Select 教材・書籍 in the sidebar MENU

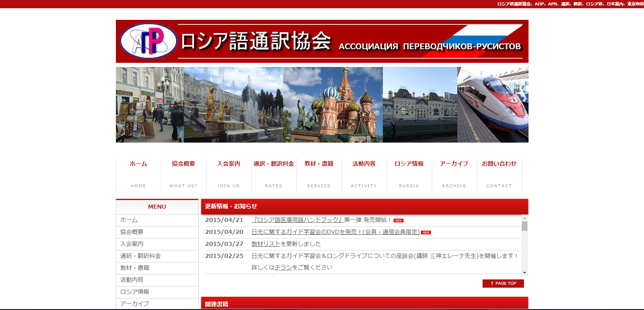pyautogui.click(x=157, y=268)
